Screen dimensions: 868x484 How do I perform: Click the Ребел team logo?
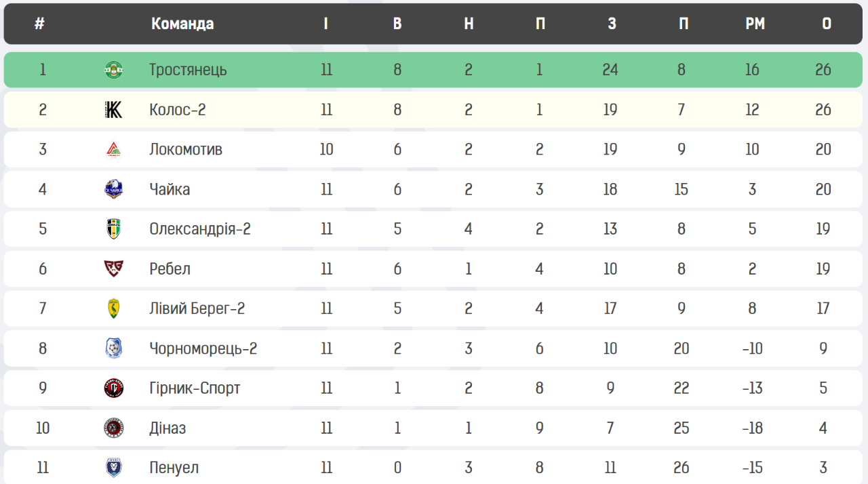(113, 269)
